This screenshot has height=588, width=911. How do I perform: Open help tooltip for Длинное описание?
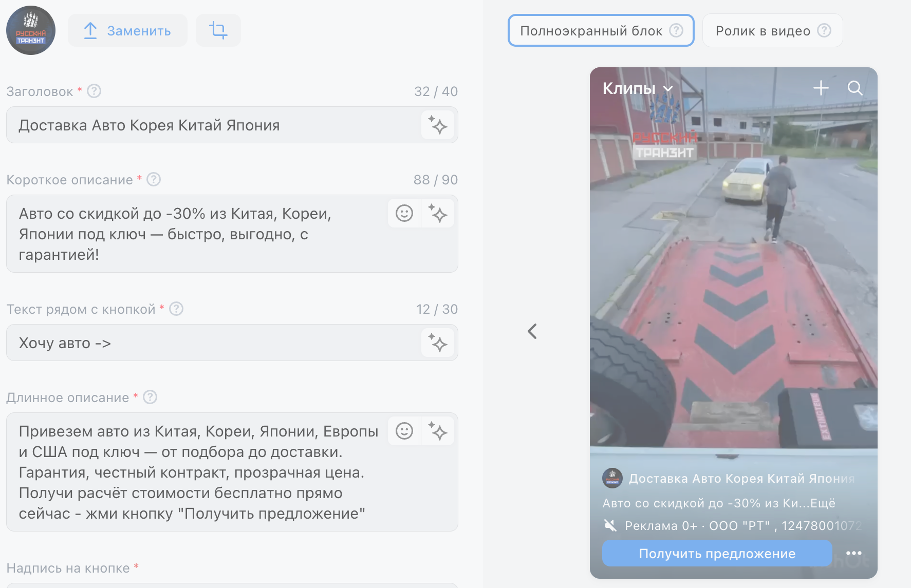[x=150, y=397]
